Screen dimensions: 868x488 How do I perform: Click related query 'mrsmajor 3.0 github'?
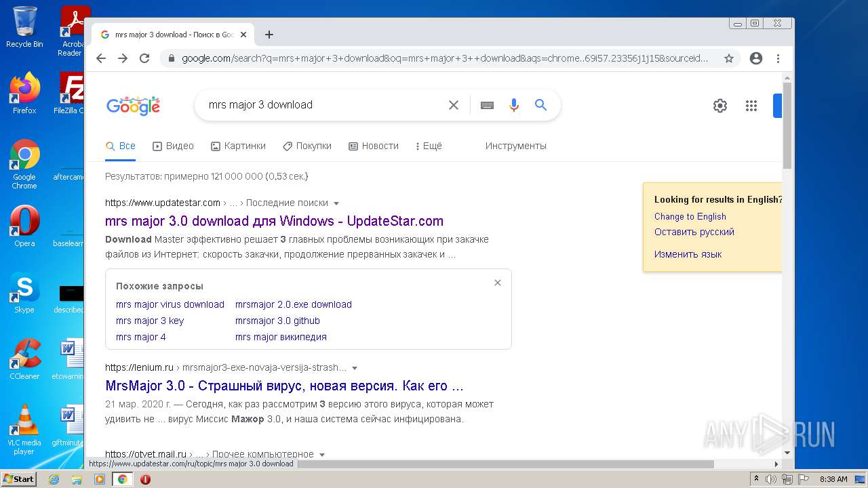(x=277, y=321)
